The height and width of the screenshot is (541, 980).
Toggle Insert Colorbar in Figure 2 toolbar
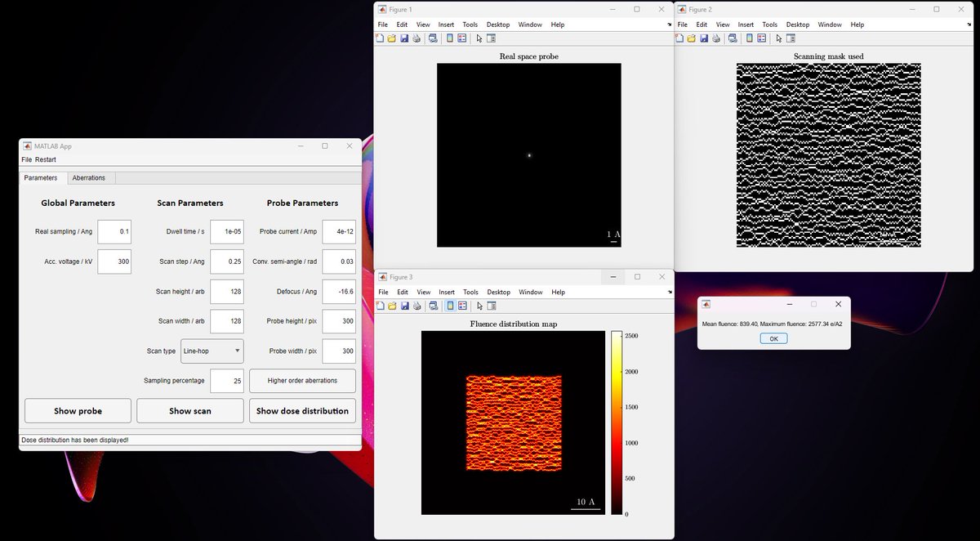750,38
